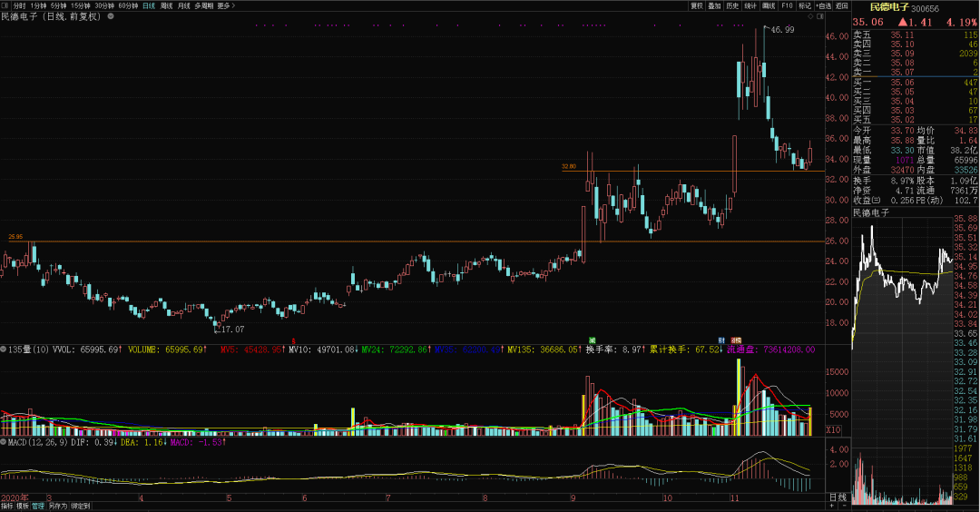Viewport: 980px width, 512px height.
Task: Add stock via +自选 button
Action: tap(824, 5)
